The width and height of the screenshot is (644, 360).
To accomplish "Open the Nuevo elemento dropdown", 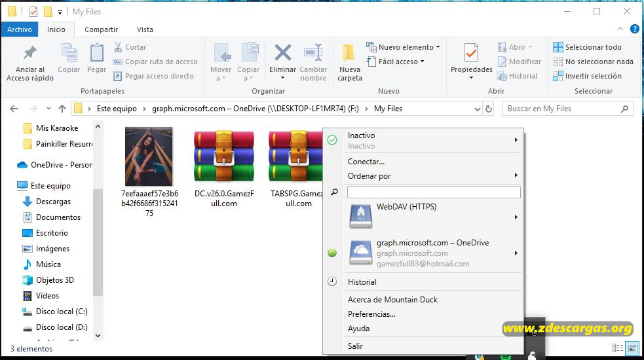I will click(403, 47).
